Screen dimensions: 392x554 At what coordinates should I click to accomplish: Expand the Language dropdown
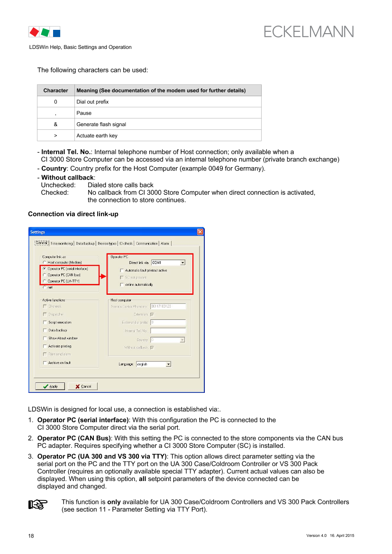[x=168, y=364]
